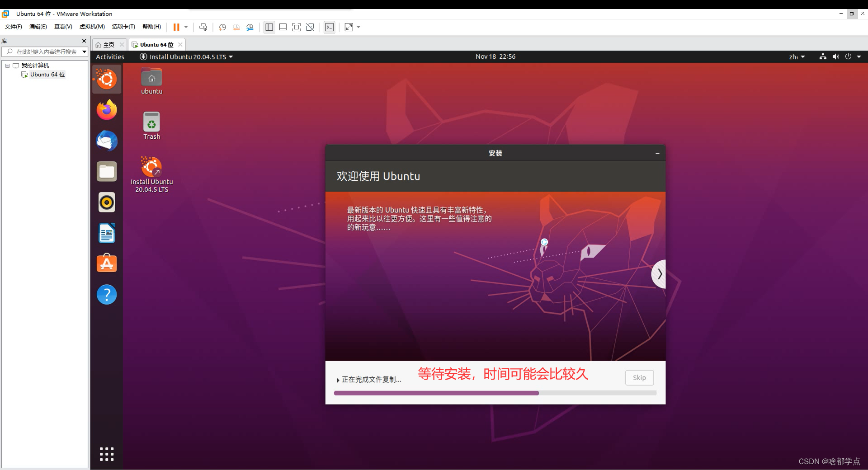Open the Install Ubuntu 20.04.5 LTS app menu
The width and height of the screenshot is (868, 470).
tap(186, 56)
